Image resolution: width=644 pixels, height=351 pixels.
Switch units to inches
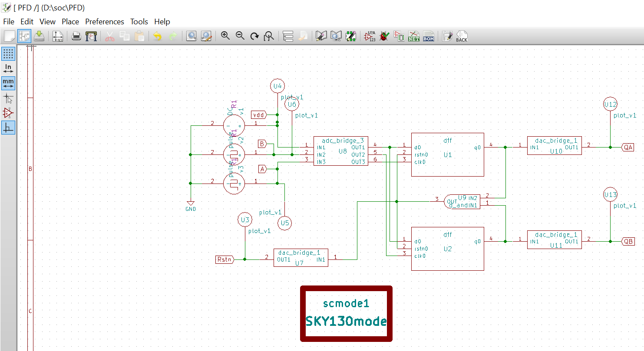[9, 68]
